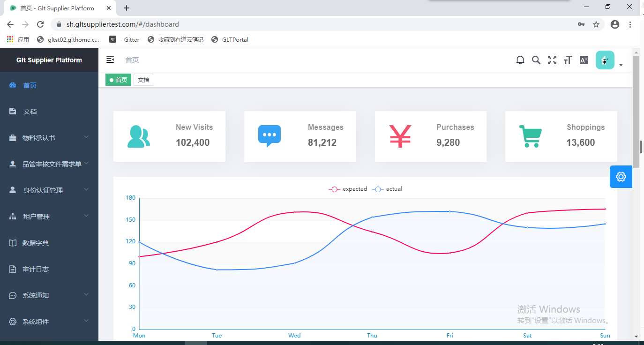Screen dimensions: 644x345
Task: Expand the 身份认证管理 sidebar menu
Action: [x=49, y=190]
